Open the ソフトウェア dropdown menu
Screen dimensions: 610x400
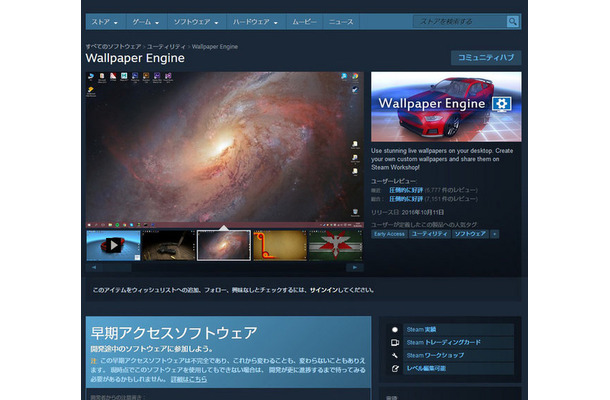(196, 22)
